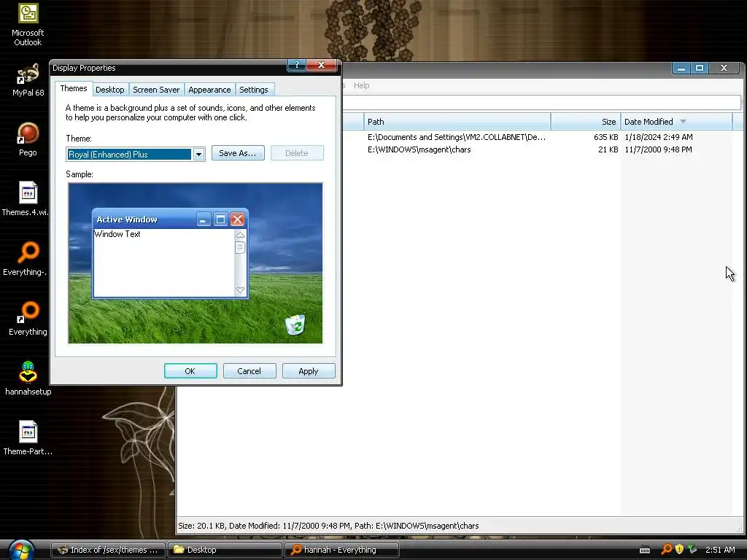Click Cancel in Display Properties
The width and height of the screenshot is (747, 560).
tap(249, 371)
